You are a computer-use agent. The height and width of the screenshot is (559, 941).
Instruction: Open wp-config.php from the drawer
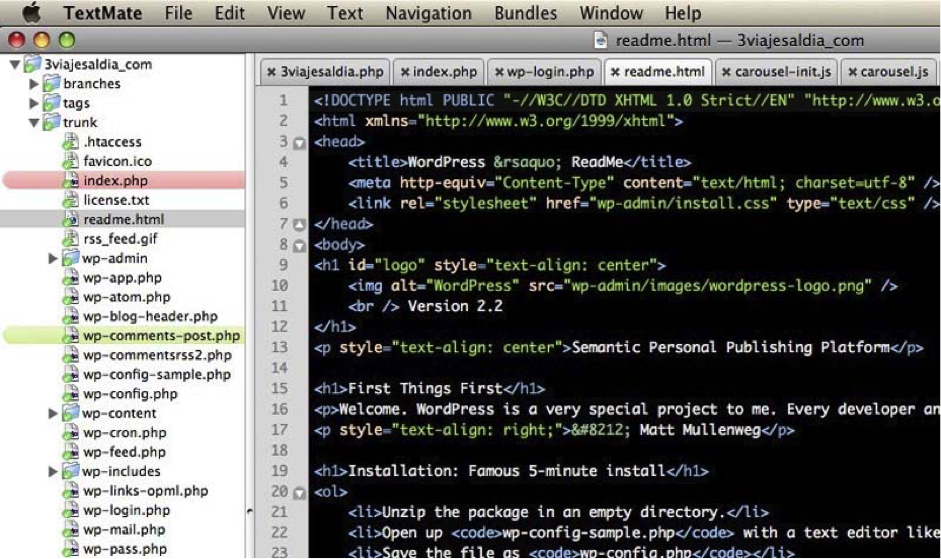pos(130,394)
